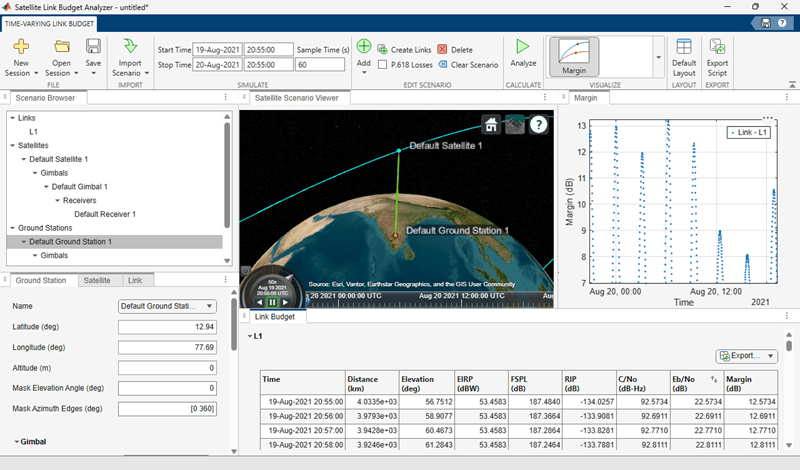The height and width of the screenshot is (470, 800).
Task: Open the map imagery picker in the viewer
Action: (x=515, y=125)
